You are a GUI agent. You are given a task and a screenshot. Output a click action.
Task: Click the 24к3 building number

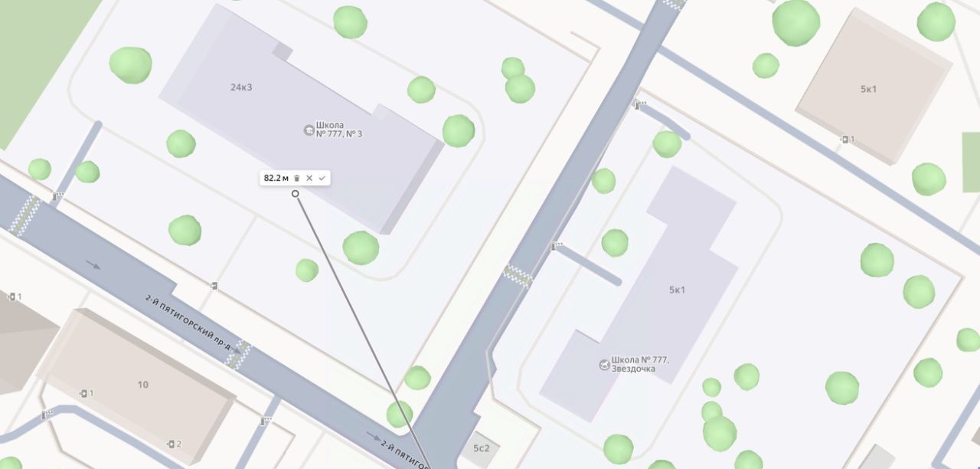pos(241,87)
